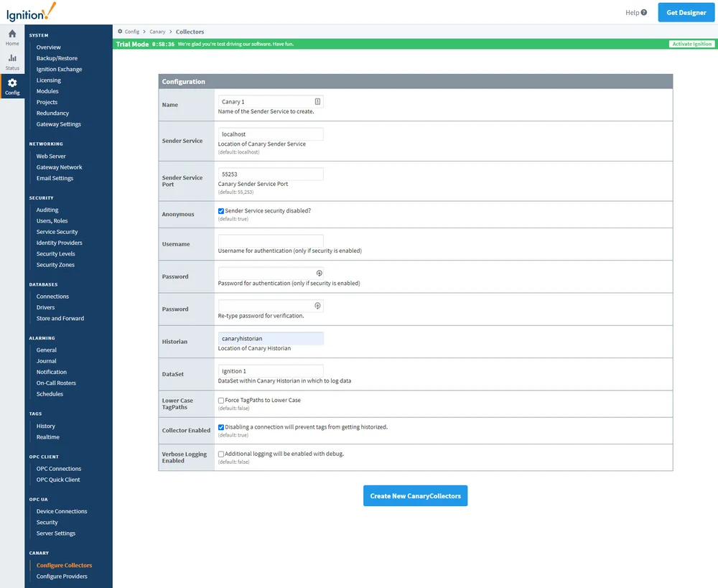Open Configure Collectors under Canary
This screenshot has height=588, width=718.
tap(64, 565)
